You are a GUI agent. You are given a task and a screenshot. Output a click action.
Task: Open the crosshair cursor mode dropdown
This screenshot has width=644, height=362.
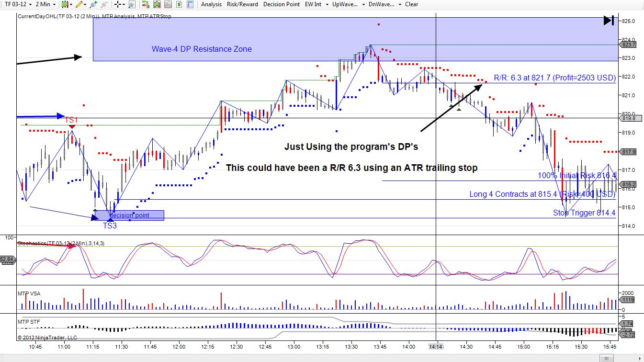click(120, 4)
